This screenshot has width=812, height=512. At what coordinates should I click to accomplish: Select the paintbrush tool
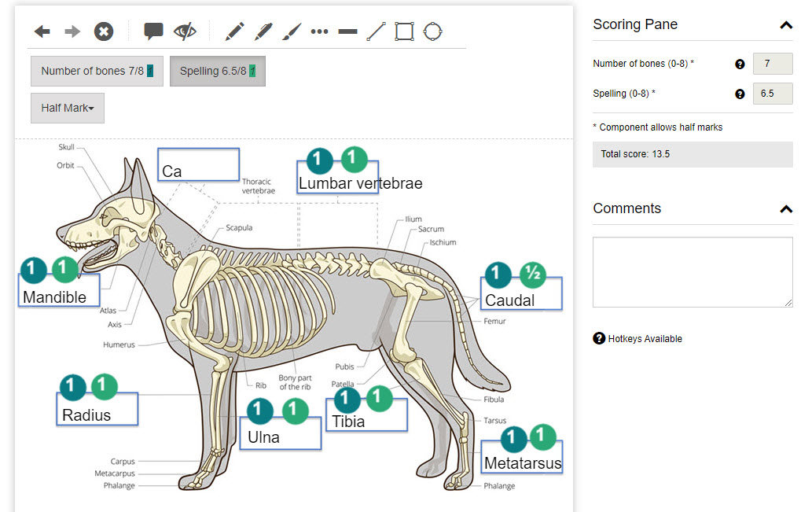tap(291, 31)
